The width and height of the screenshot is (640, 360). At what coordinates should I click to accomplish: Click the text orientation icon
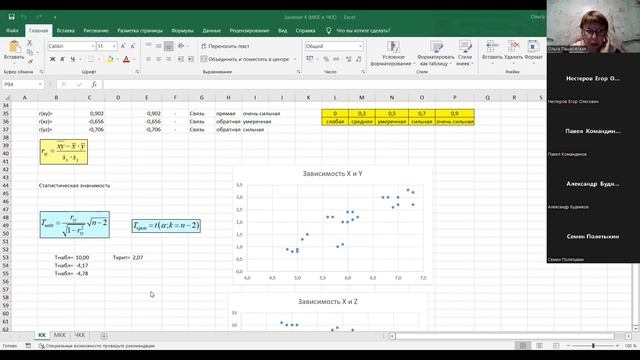click(x=181, y=46)
